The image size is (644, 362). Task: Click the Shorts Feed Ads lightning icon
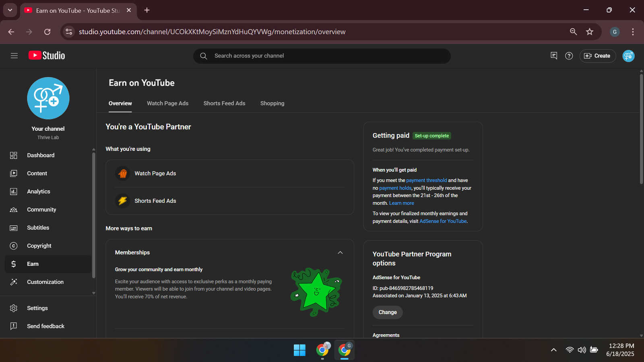tap(123, 201)
